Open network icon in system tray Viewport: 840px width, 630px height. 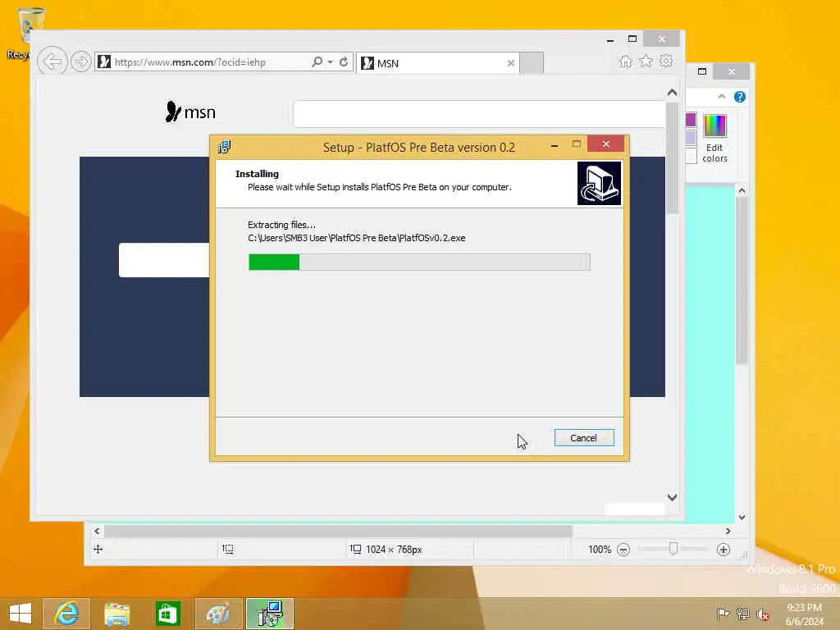click(742, 614)
